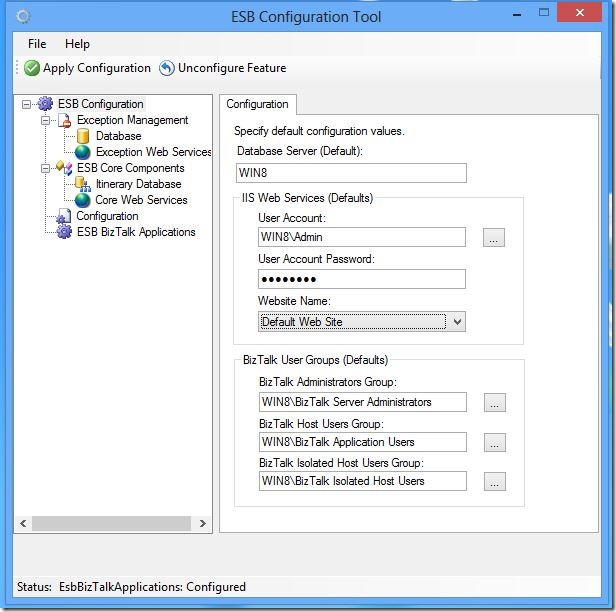Click the Default Web Site combo box
Image resolution: width=616 pixels, height=612 pixels.
tap(362, 322)
